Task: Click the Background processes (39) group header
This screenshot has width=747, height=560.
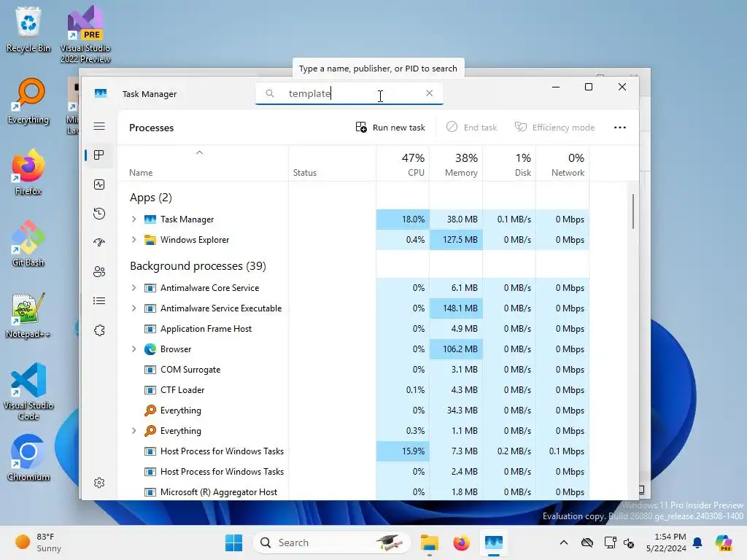Action: 198,265
